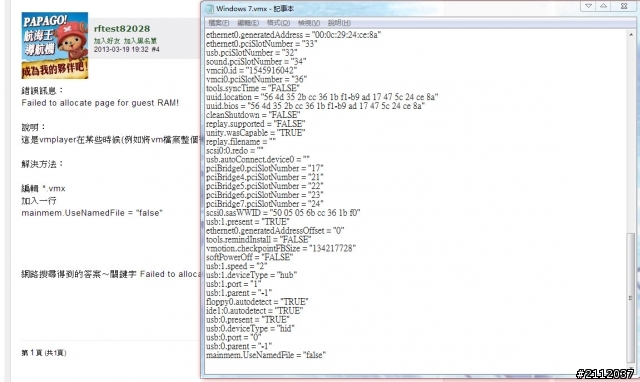Viewport: 640px width, 382px height.
Task: Click the forum text "Failed to allocate page for guest RAM!"
Action: (100, 103)
